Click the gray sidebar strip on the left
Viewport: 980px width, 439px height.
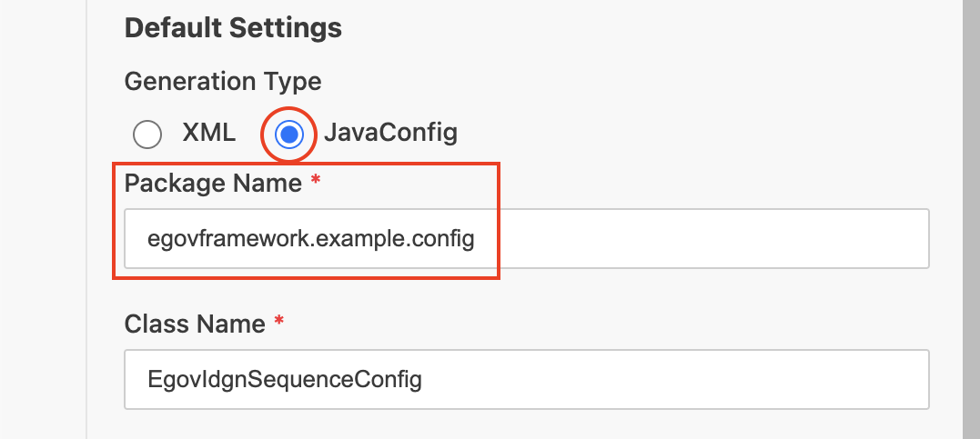(43, 218)
